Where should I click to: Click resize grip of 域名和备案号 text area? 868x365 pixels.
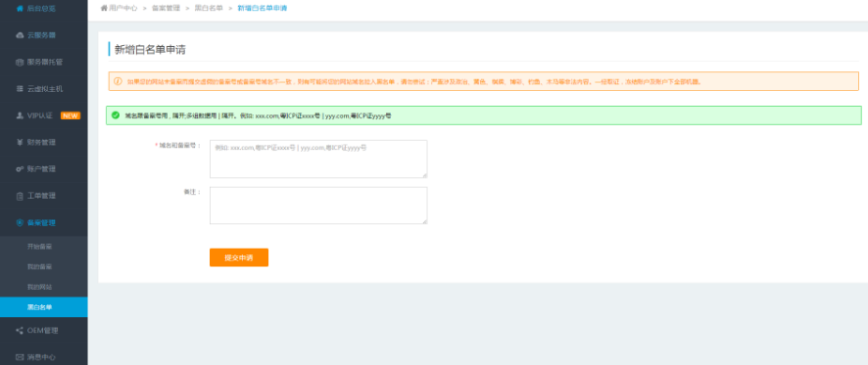coord(424,175)
